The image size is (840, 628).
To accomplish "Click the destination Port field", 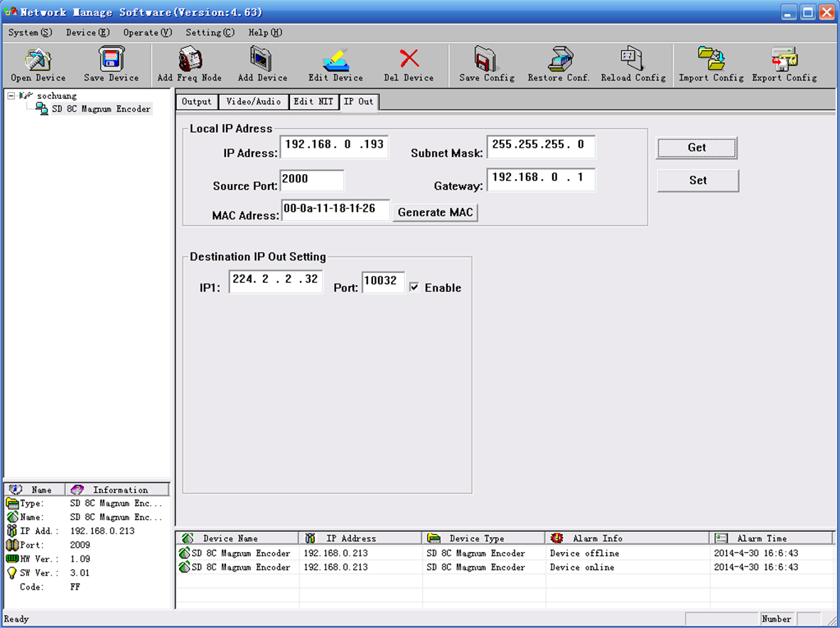I will 384,282.
